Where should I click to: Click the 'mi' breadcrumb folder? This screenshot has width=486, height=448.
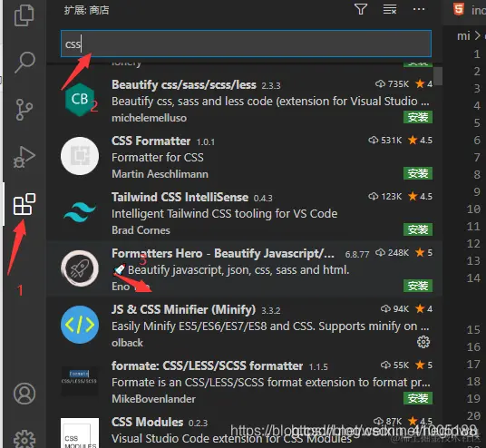463,36
